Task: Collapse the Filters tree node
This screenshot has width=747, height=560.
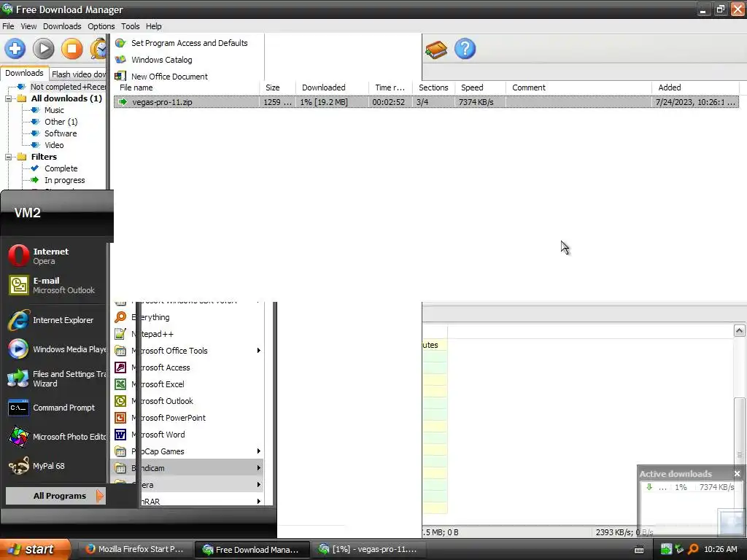Action: point(8,157)
